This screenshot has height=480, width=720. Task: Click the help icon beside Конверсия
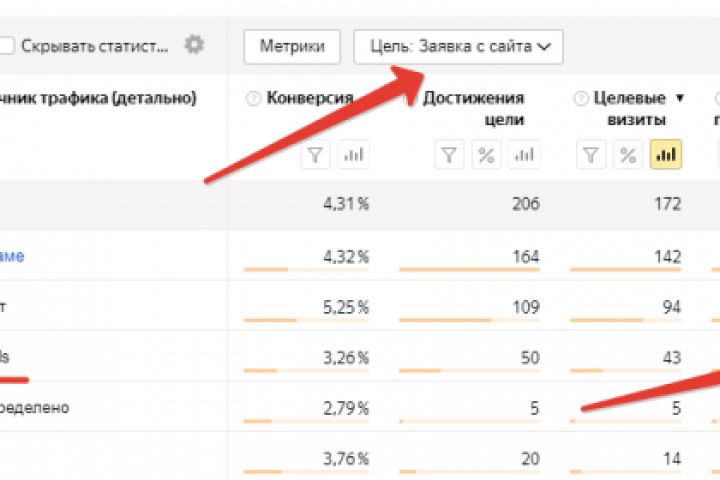[x=253, y=98]
